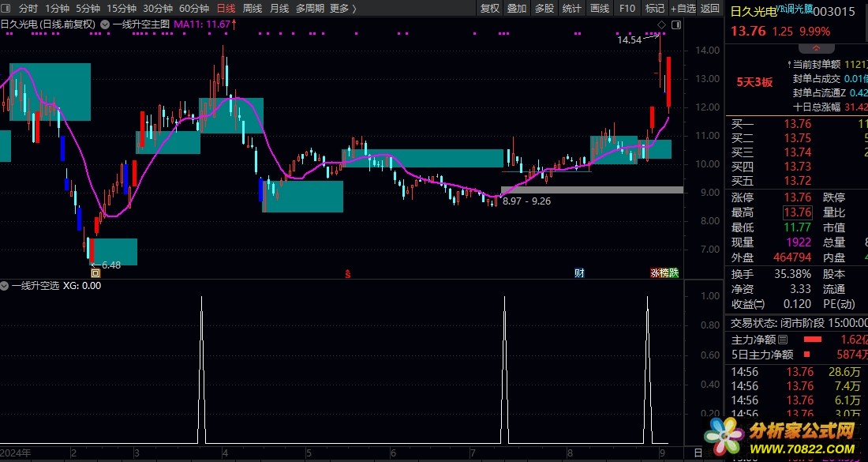Click the MA11: 11.67 indicator value
The image size is (868, 462).
click(x=205, y=24)
